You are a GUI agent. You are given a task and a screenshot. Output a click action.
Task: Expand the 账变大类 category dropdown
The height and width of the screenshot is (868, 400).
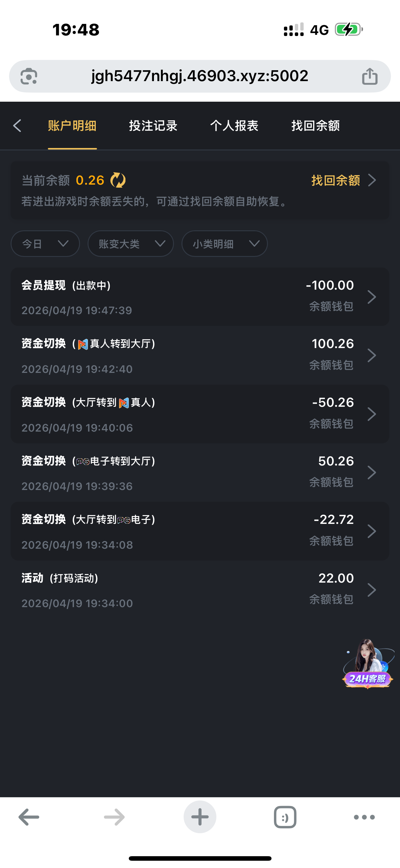point(131,244)
